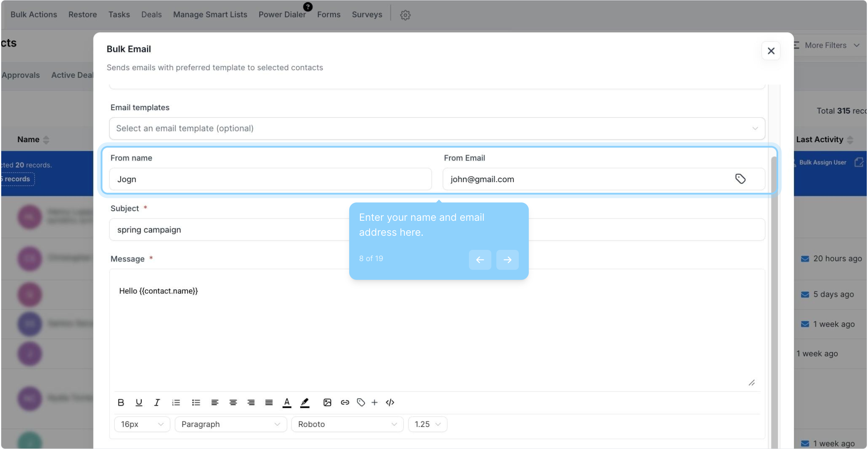Image resolution: width=868 pixels, height=449 pixels.
Task: Click the Subject input field
Action: [229, 229]
